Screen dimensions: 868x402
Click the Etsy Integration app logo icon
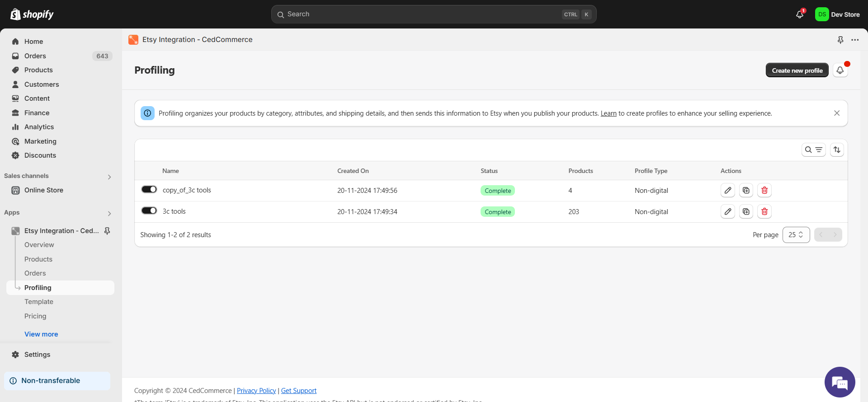tap(133, 40)
